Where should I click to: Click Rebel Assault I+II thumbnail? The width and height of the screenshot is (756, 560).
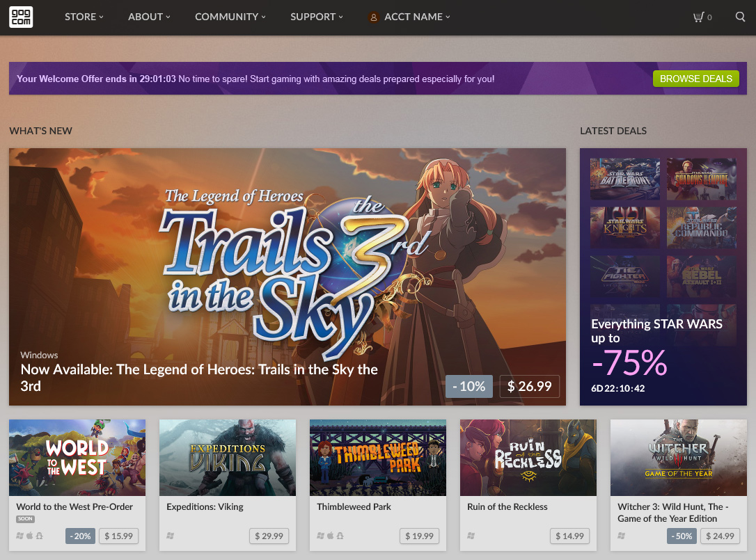[702, 276]
